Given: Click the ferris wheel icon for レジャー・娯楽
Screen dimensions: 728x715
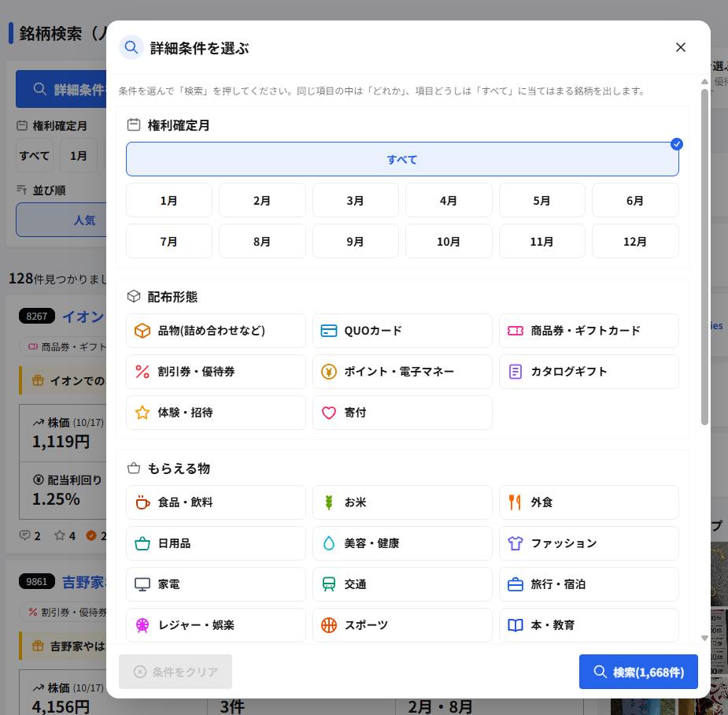Looking at the screenshot, I should coord(142,625).
